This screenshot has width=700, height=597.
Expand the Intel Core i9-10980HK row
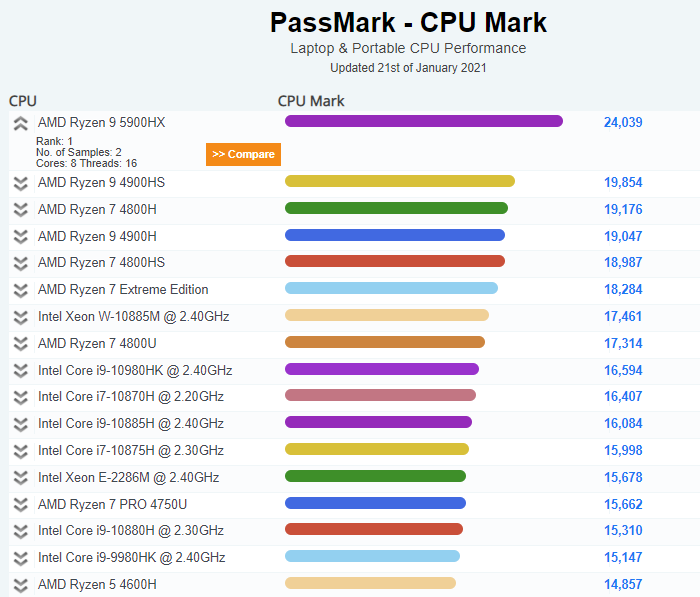(21, 371)
